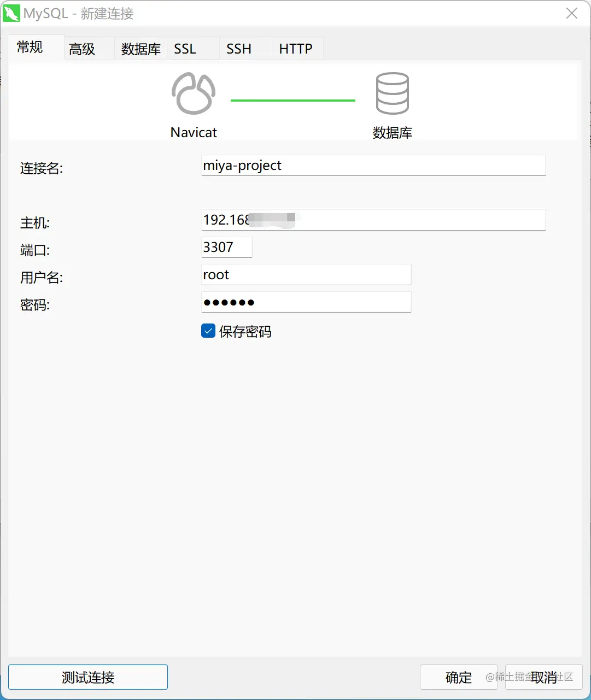Click the 密码 password field
This screenshot has width=591, height=700.
(x=306, y=302)
